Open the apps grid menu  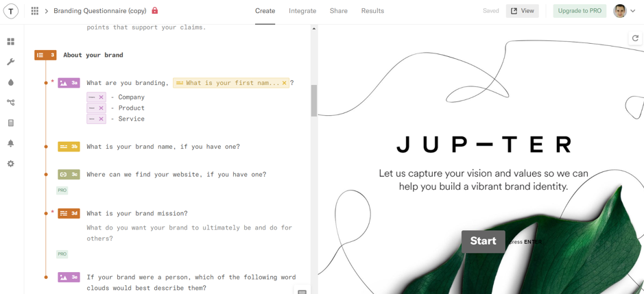coord(35,11)
